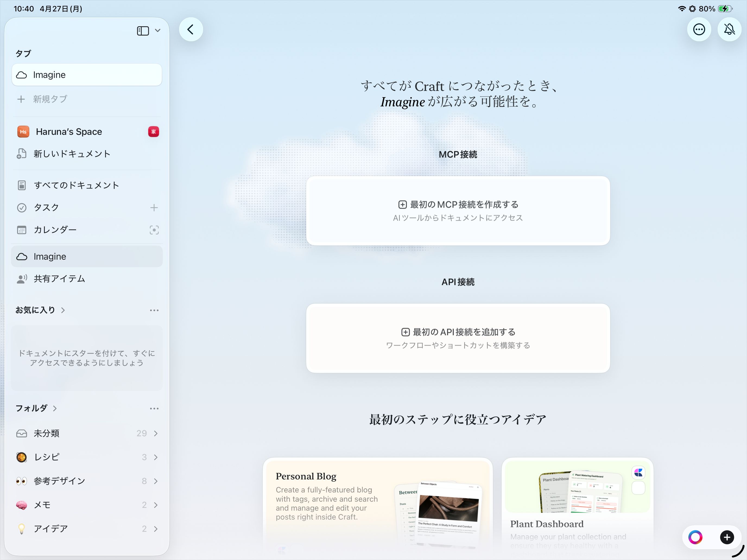Click the Wi-Fi icon in status bar
The width and height of the screenshot is (747, 560).
pyautogui.click(x=682, y=9)
